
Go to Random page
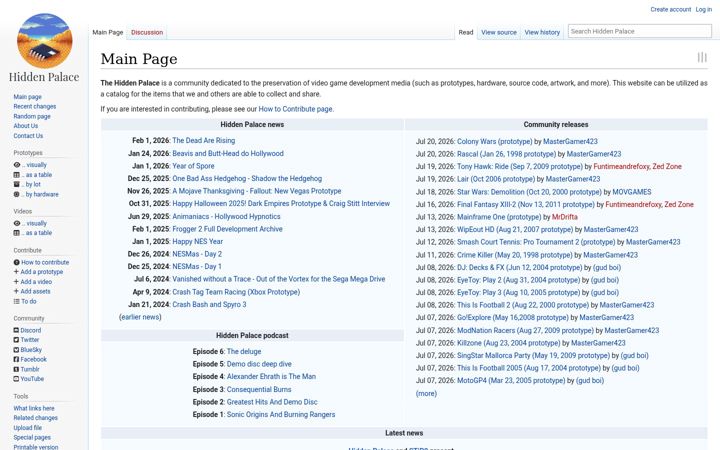coord(32,116)
